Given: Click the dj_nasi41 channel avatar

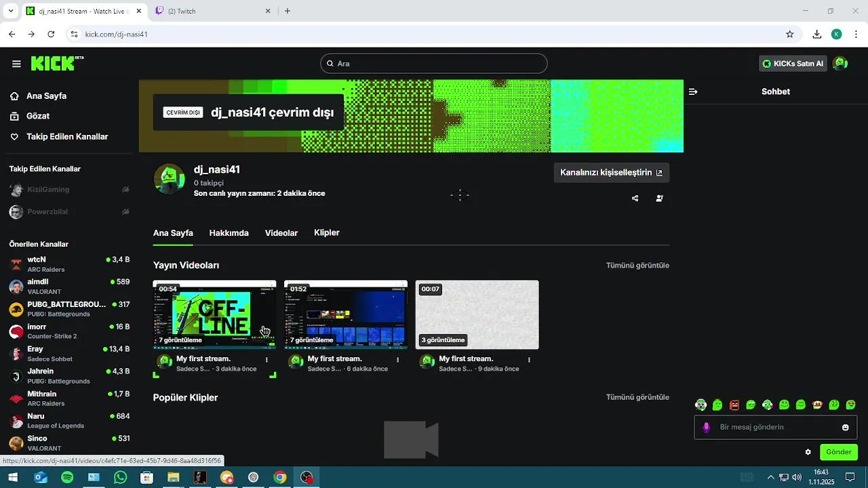Looking at the screenshot, I should (169, 179).
